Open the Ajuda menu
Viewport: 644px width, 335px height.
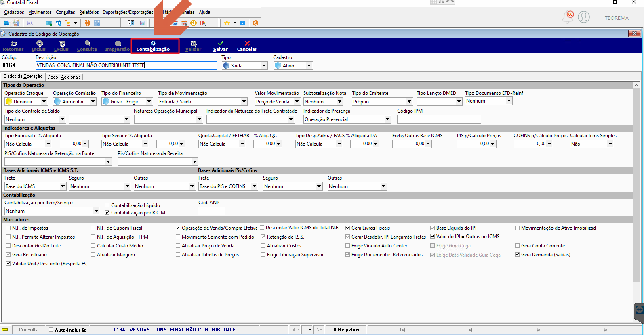coord(204,12)
